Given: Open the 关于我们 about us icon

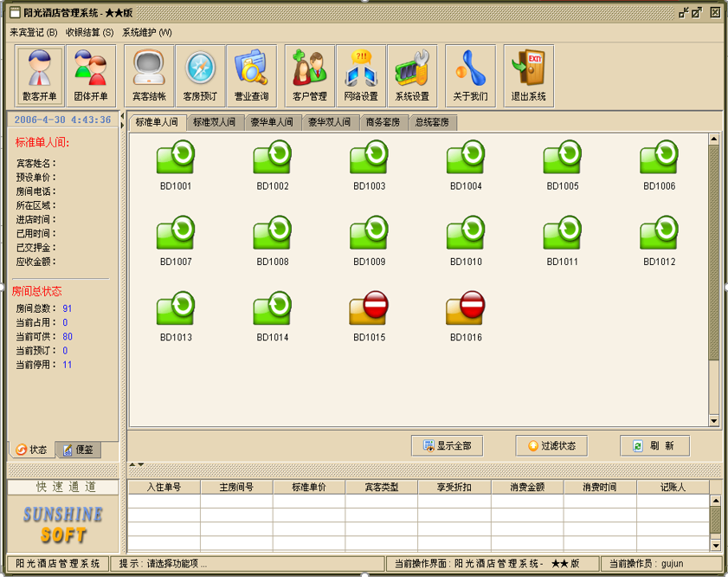Looking at the screenshot, I should 470,75.
